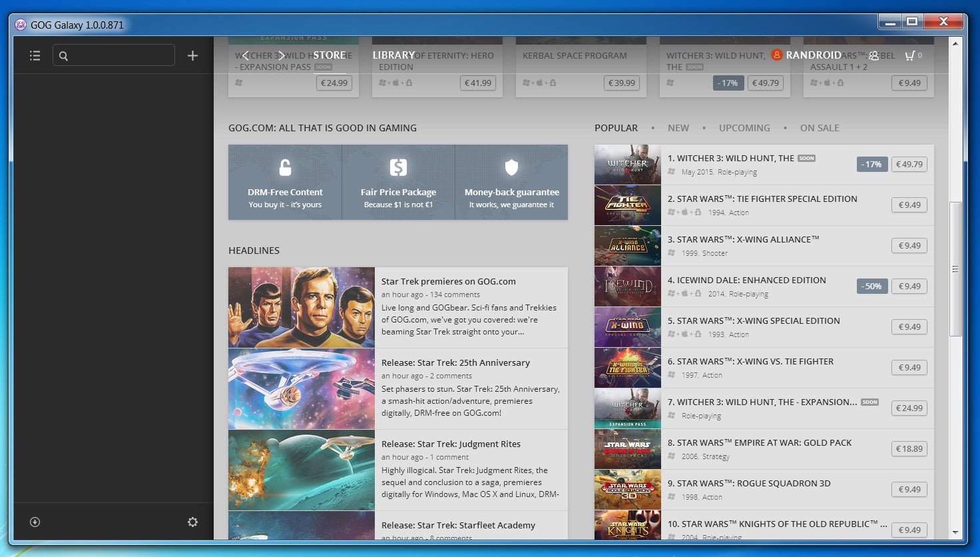This screenshot has width=980, height=557.
Task: Click the Money-back guarantee shield icon
Action: [x=511, y=167]
